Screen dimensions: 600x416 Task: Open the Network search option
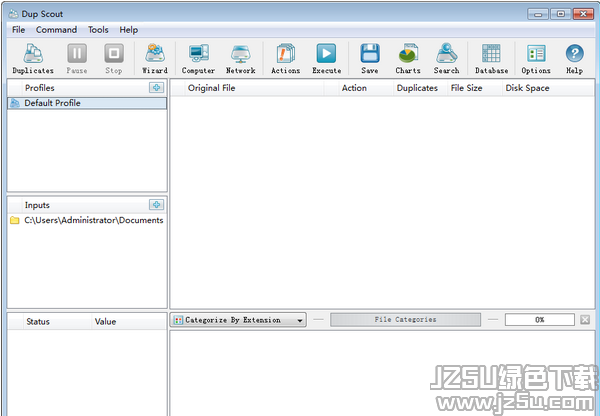pos(240,58)
